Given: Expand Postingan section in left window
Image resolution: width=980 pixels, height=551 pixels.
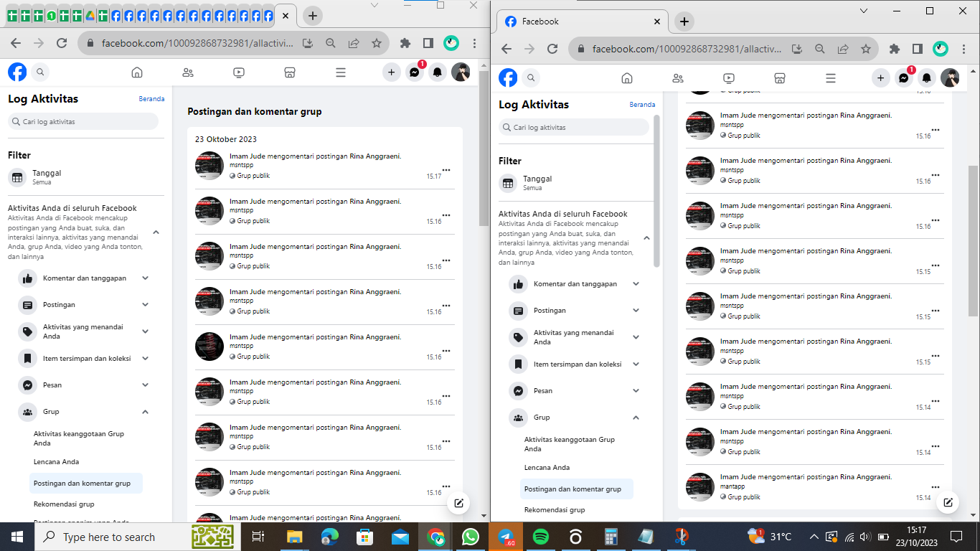Looking at the screenshot, I should tap(145, 304).
